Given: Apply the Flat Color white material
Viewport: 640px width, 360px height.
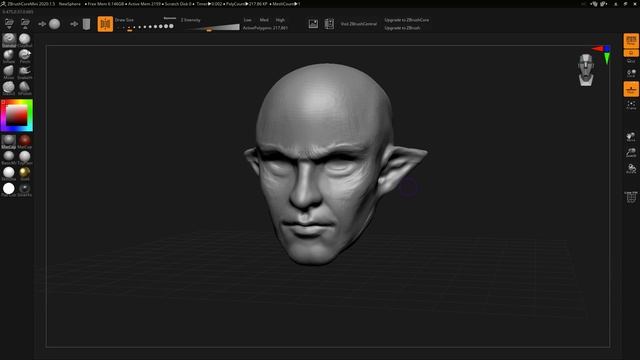Looking at the screenshot, I should 9,189.
